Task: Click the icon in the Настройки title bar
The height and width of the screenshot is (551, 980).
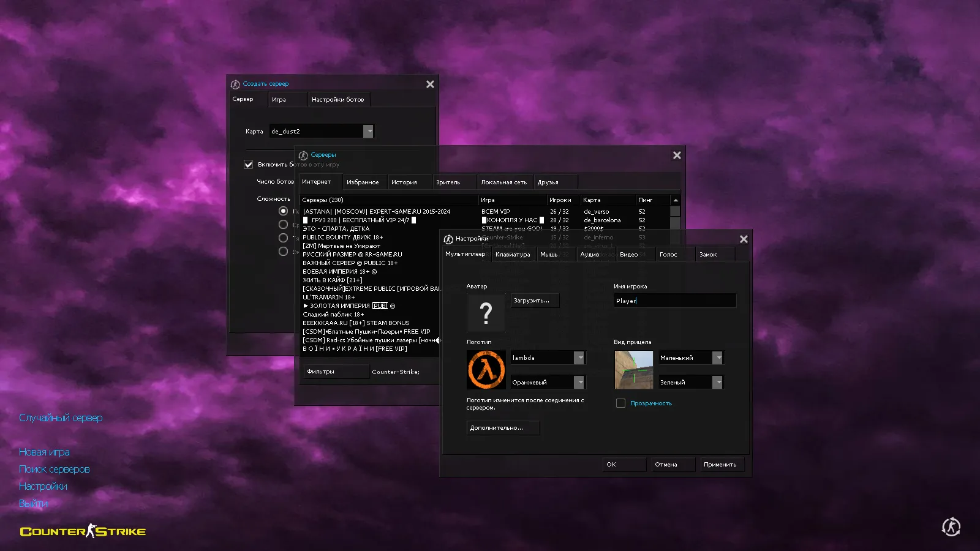Action: 448,239
